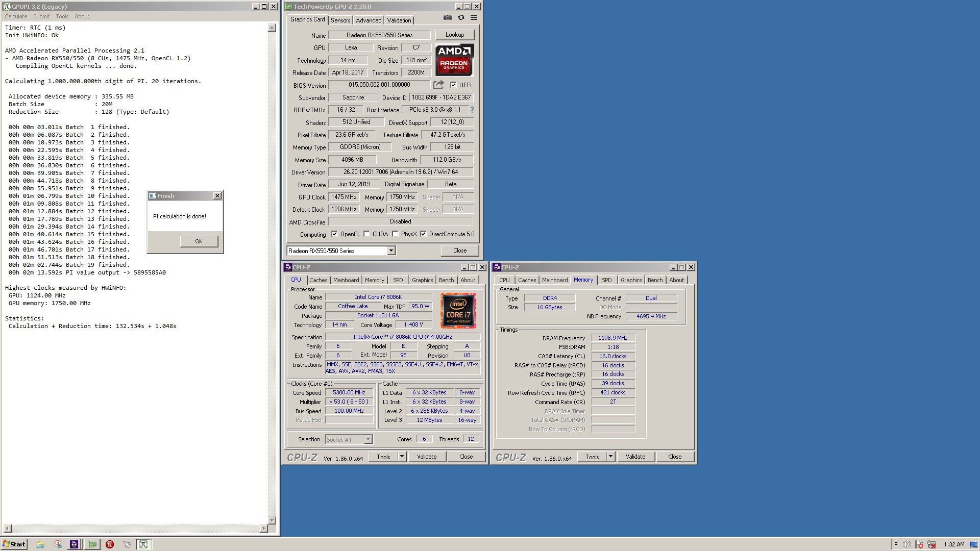Open the GPU-Z hamburger menu
Viewport: 980px width, 551px height.
(x=474, y=18)
